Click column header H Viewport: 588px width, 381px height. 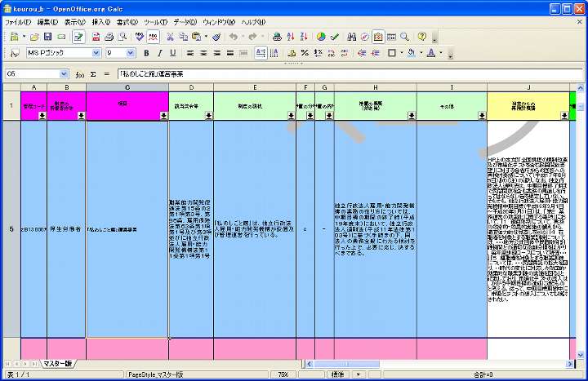click(x=375, y=86)
